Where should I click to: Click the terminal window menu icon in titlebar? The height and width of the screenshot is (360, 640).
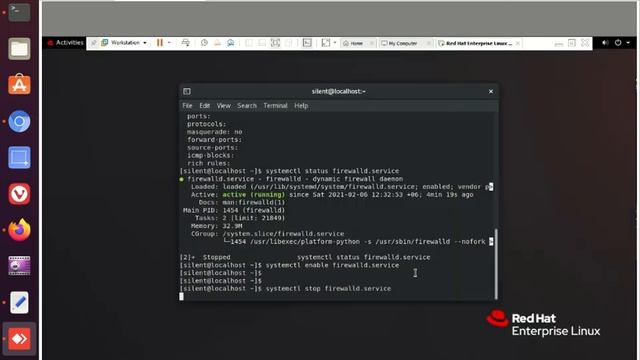coord(187,91)
